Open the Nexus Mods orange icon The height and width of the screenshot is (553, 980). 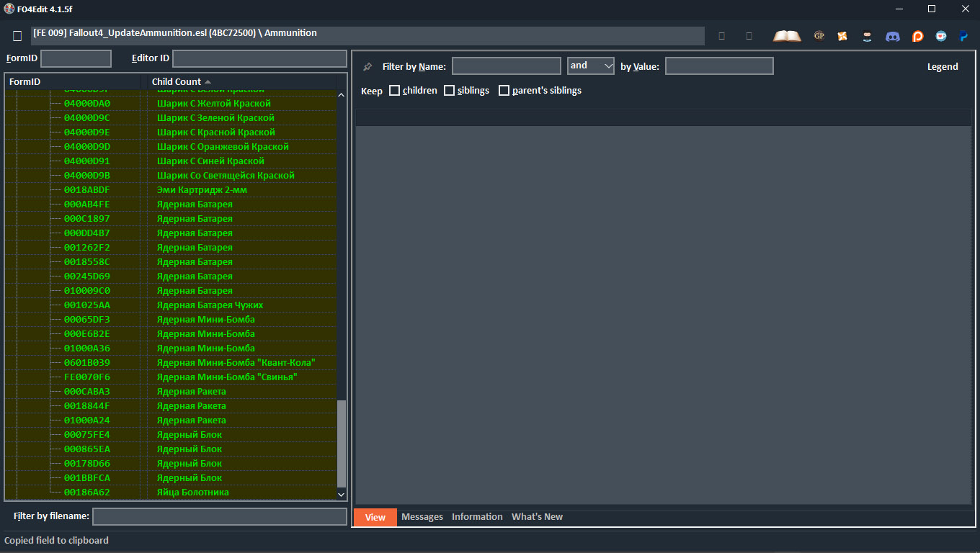click(842, 36)
